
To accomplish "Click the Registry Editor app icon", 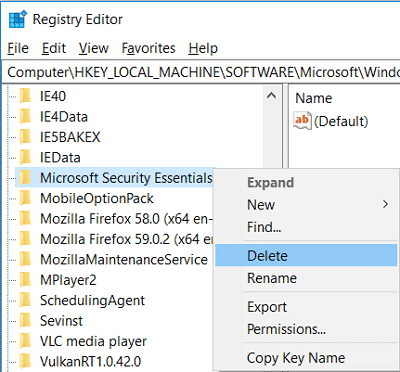I will coord(18,20).
